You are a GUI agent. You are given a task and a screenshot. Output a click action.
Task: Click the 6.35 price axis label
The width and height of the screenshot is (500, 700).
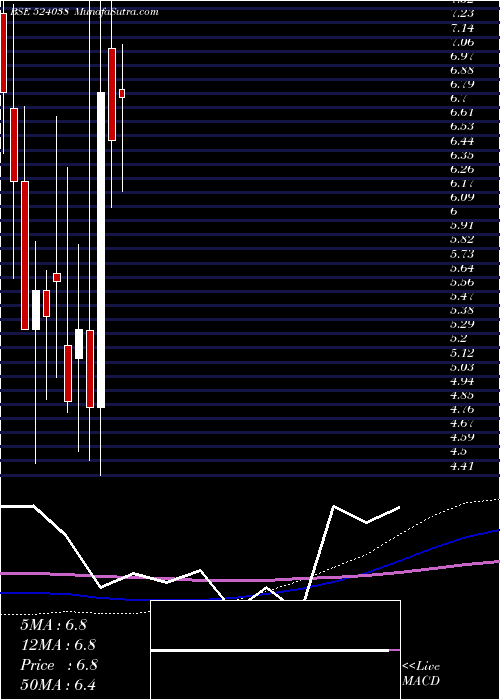462,155
